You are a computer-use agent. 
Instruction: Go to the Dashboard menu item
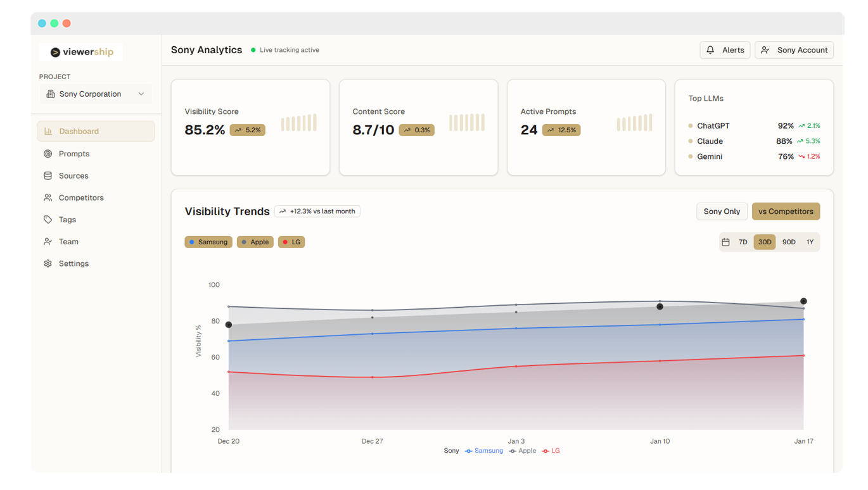coord(96,131)
